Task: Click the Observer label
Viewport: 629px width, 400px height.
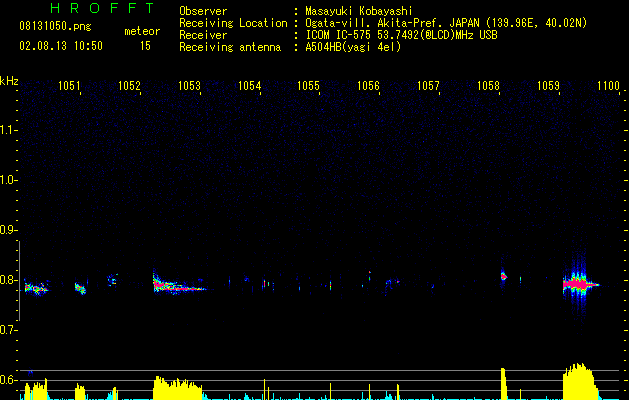Action: (x=203, y=11)
